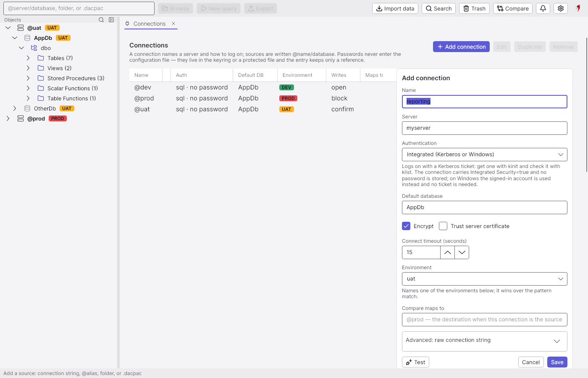Click the Compare maps to field
The image size is (588, 378).
485,320
